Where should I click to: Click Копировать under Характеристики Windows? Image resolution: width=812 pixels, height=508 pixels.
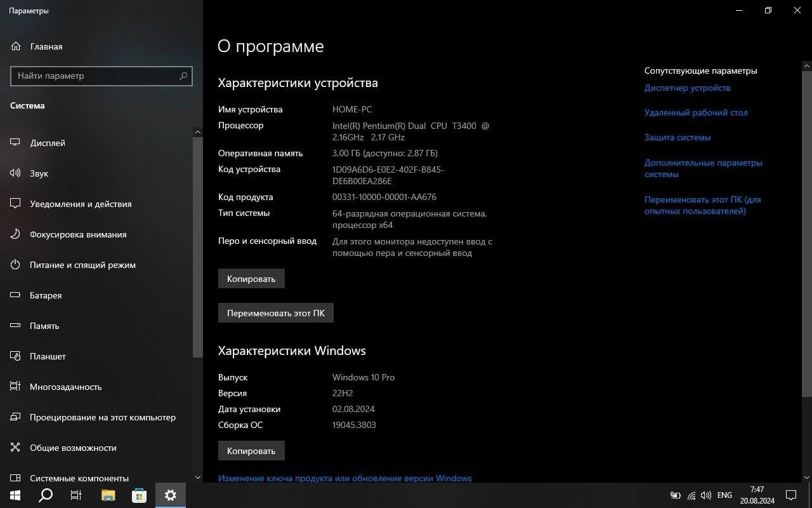pyautogui.click(x=251, y=451)
